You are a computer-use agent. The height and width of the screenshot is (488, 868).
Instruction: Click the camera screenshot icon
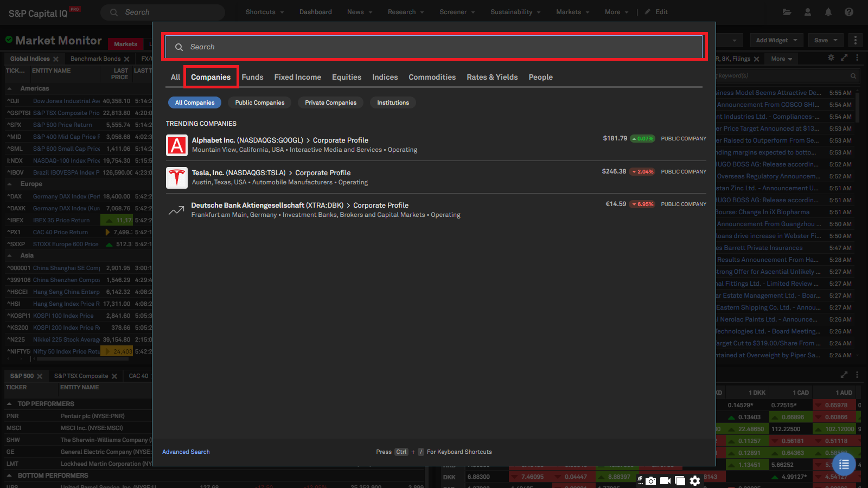pos(650,480)
